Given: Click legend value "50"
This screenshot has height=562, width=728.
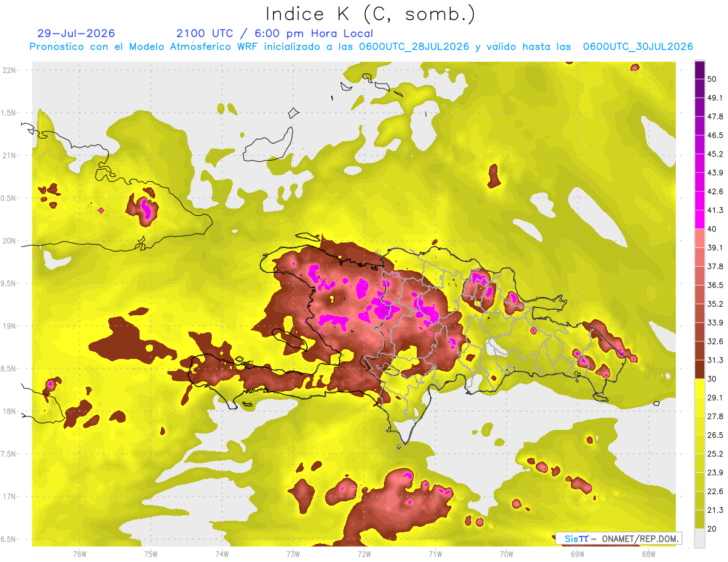Looking at the screenshot, I should click(713, 79).
